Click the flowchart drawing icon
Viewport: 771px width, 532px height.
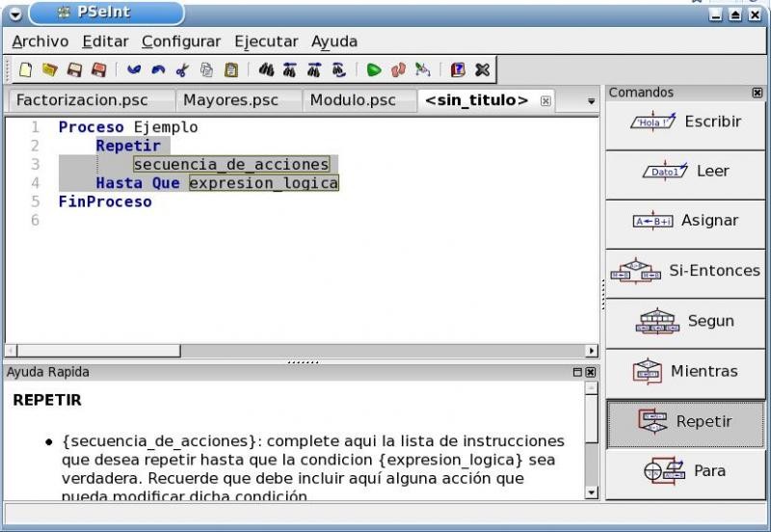422,69
